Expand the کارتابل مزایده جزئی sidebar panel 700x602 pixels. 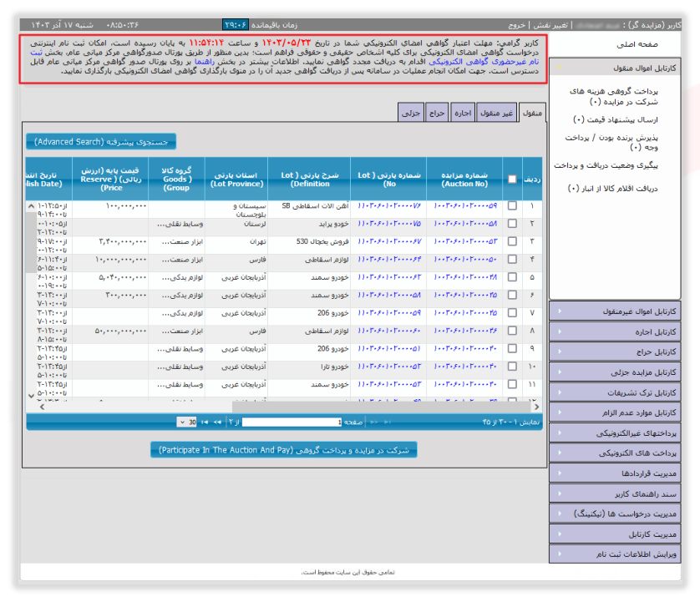[615, 372]
